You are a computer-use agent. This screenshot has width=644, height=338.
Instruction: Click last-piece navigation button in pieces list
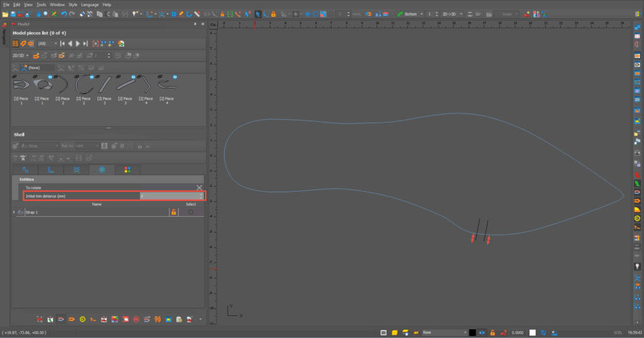[x=86, y=43]
